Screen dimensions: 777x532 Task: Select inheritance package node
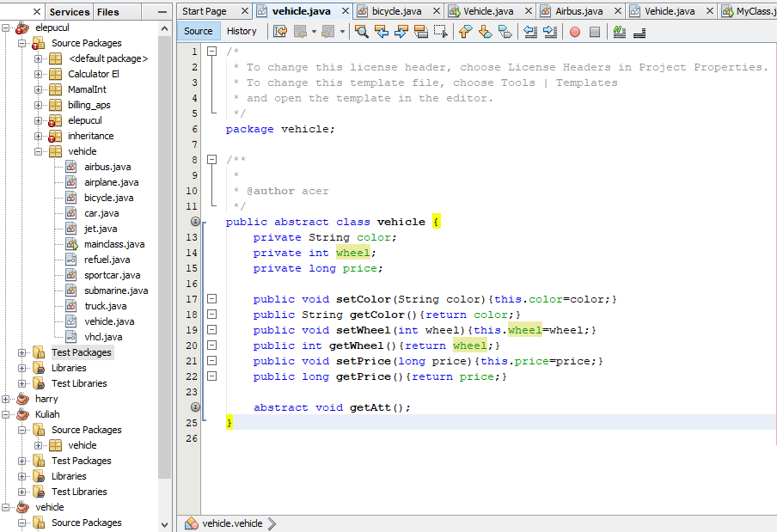tap(91, 136)
